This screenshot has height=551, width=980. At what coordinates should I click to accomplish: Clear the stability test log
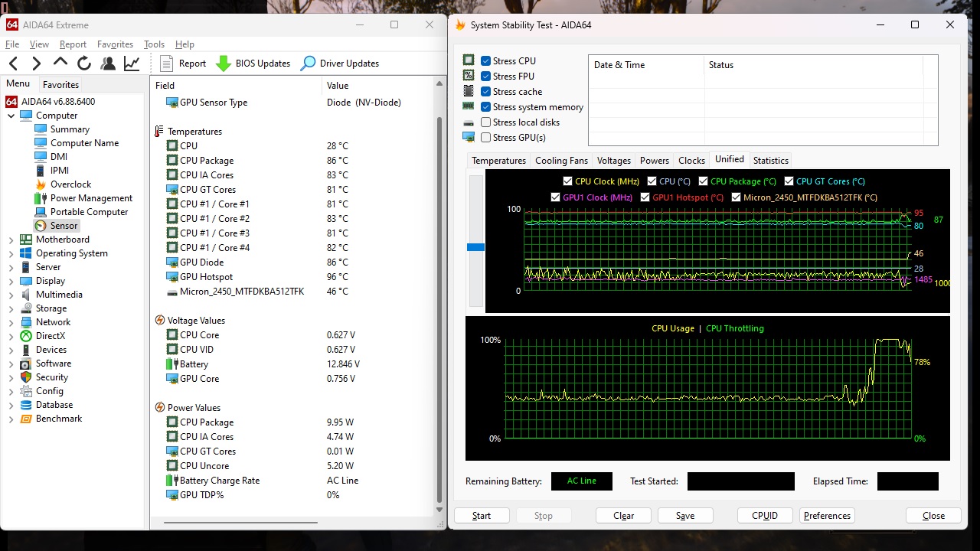click(623, 516)
